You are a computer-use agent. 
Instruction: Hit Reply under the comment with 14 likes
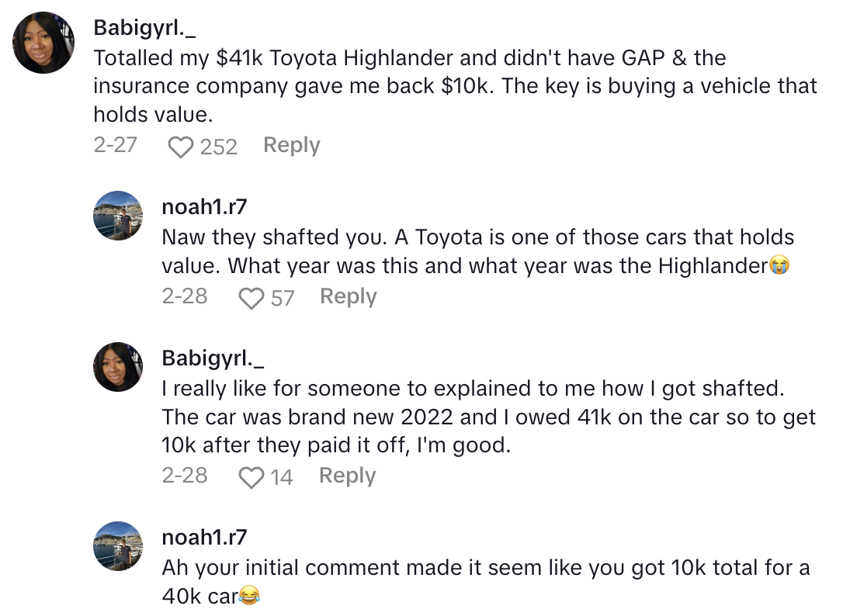347,476
